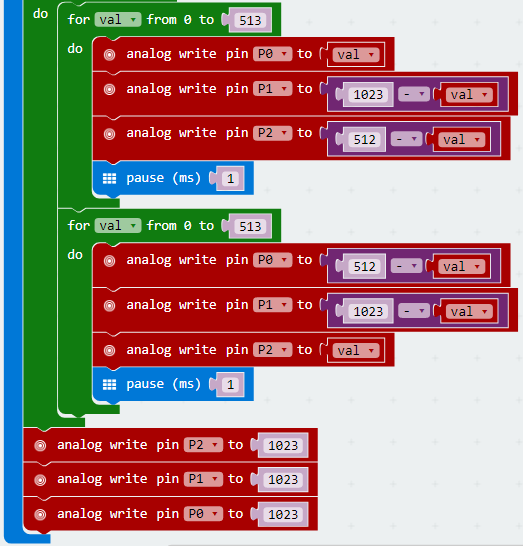
Task: Select the second for val from 0 block
Action: pyautogui.click(x=169, y=226)
